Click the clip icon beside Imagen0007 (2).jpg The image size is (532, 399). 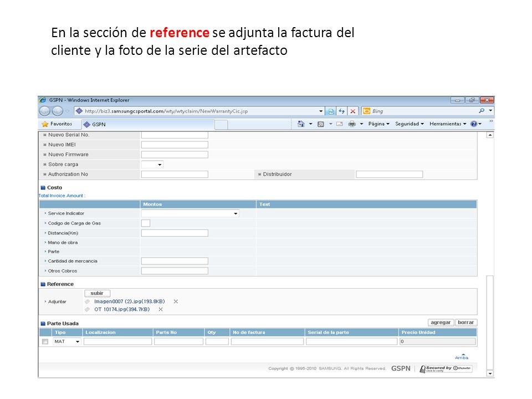(88, 301)
